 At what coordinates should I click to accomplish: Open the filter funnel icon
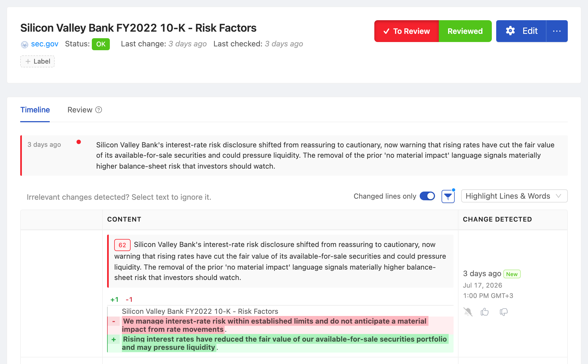click(x=448, y=196)
